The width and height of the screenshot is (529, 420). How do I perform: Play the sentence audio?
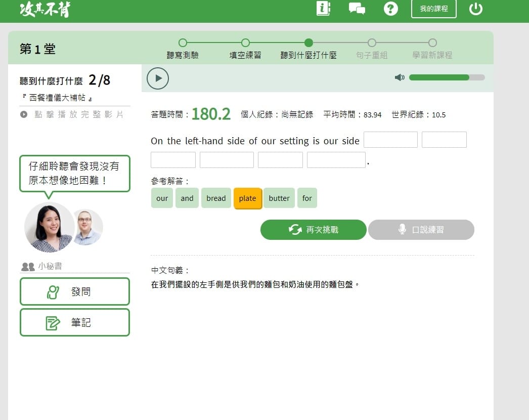[158, 78]
